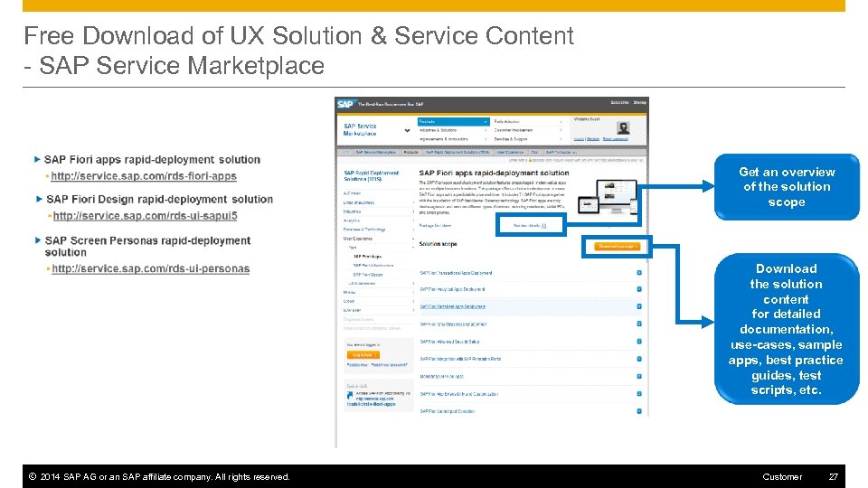Click the Log in link under Welcome Guest
Viewport: 868px width, 488px height.
click(x=579, y=139)
